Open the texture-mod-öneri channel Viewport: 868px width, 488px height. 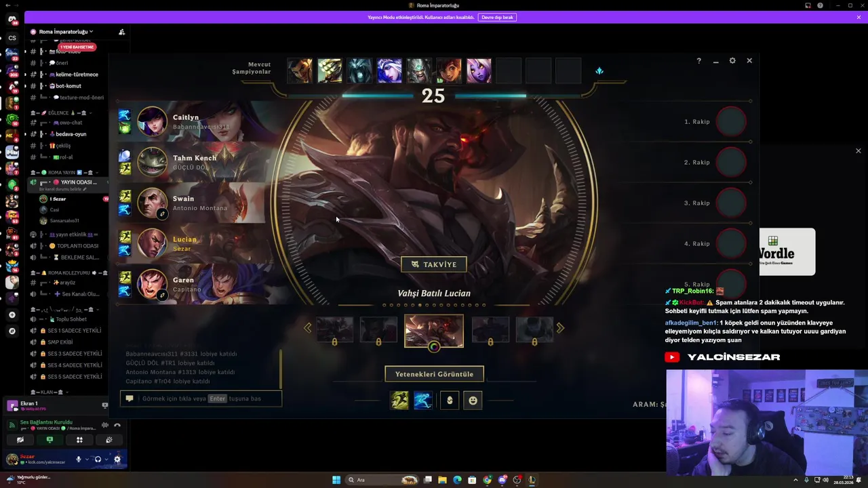[66, 98]
